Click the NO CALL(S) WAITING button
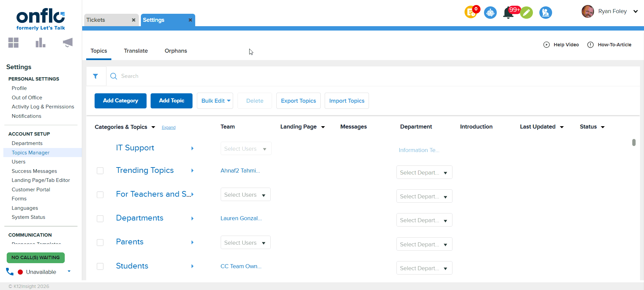This screenshot has width=644, height=290. pyautogui.click(x=36, y=258)
